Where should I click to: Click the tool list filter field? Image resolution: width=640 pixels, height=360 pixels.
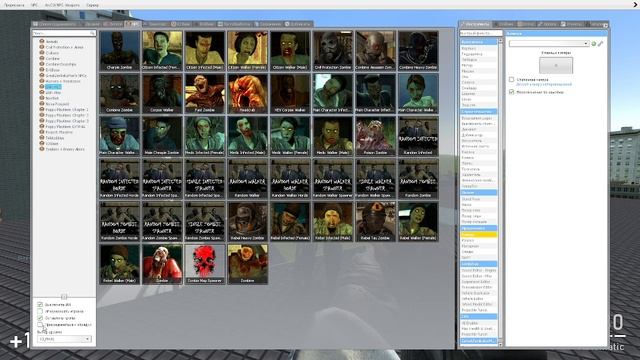point(481,33)
